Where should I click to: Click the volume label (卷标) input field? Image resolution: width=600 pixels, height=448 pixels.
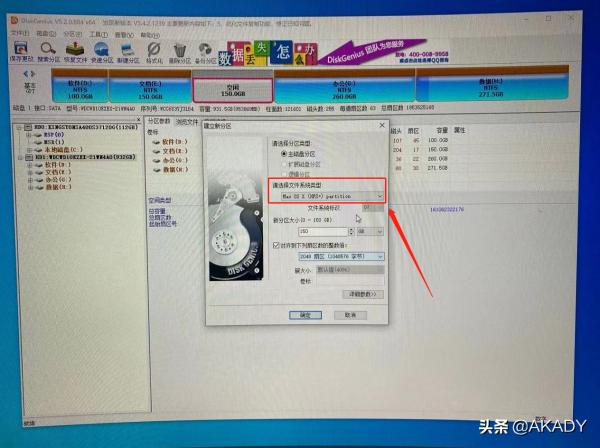(350, 281)
